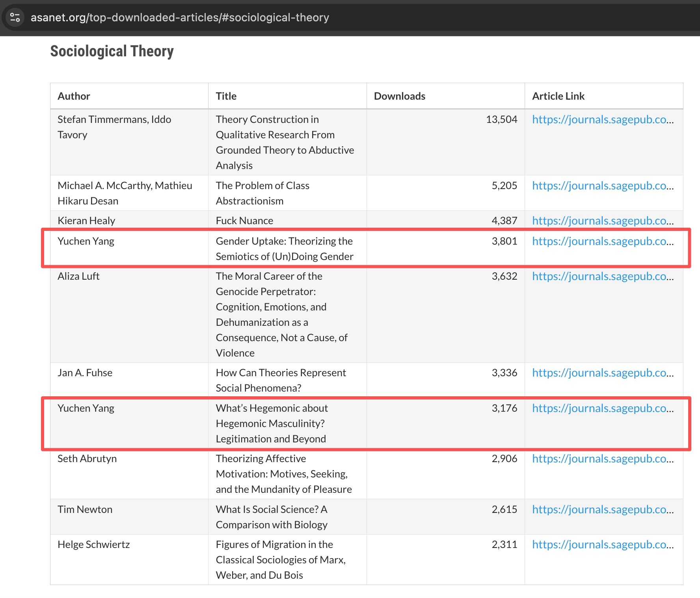
Task: Click the Sociological Theory heading
Action: [112, 51]
